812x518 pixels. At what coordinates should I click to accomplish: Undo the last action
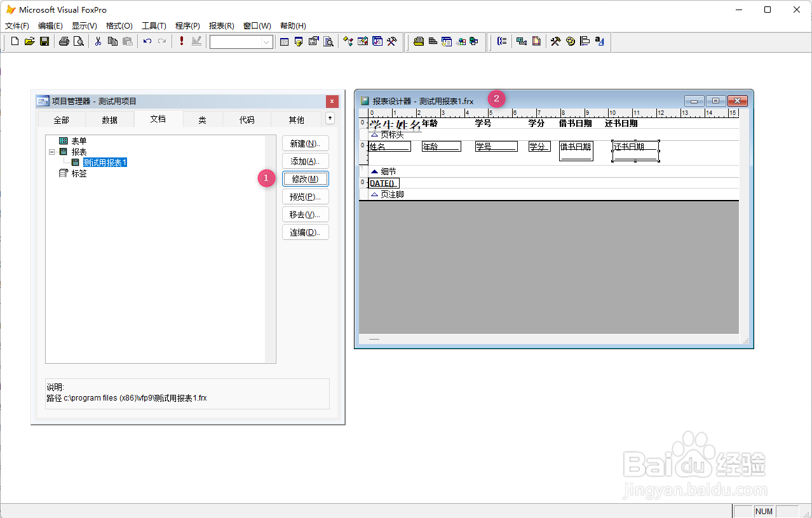(147, 41)
